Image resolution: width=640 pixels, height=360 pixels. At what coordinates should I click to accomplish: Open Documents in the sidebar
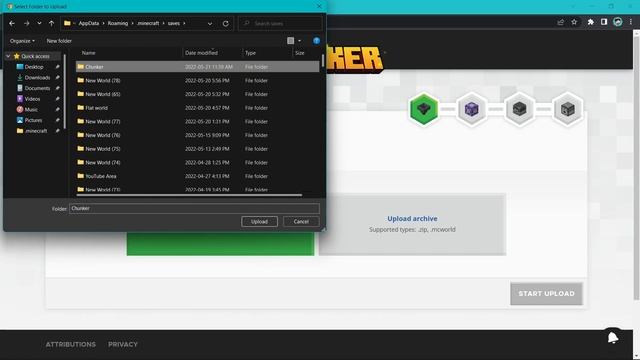[37, 88]
